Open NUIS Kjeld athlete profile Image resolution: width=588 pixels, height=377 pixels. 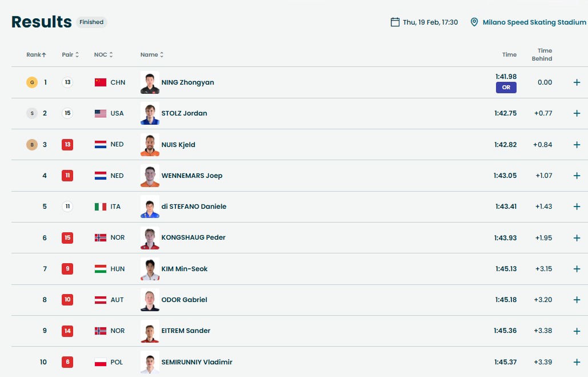(178, 145)
